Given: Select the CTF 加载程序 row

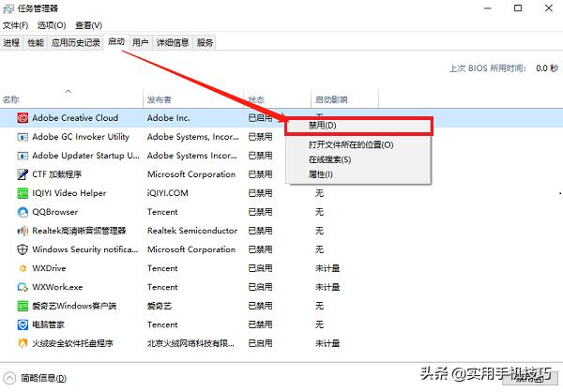Looking at the screenshot, I should [281, 174].
